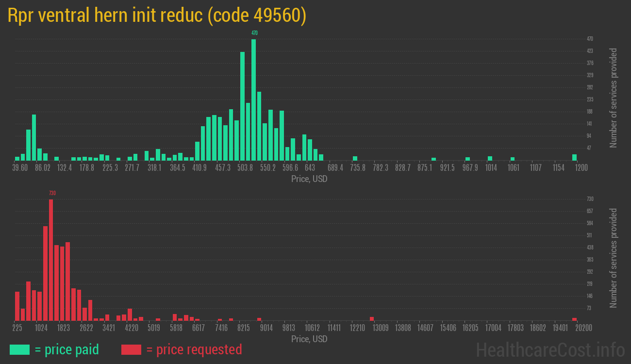The width and height of the screenshot is (631, 364).
Task: Click the small red bar near 9014
Action: click(x=259, y=319)
